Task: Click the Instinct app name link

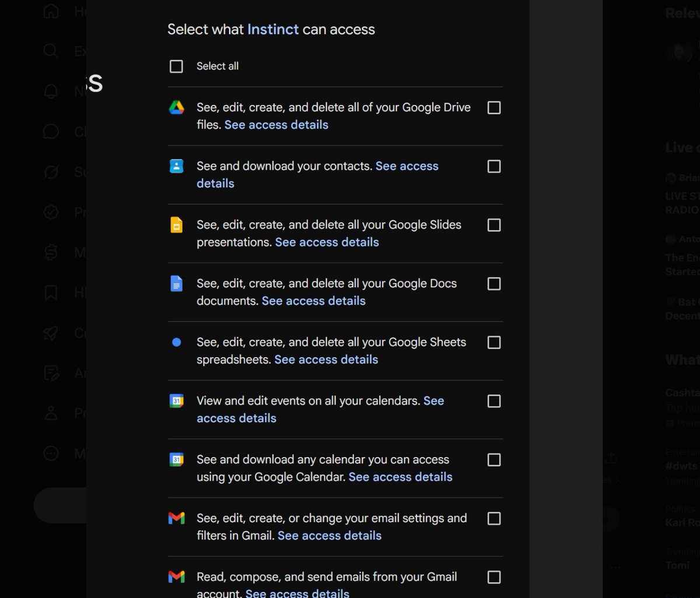Action: tap(273, 29)
